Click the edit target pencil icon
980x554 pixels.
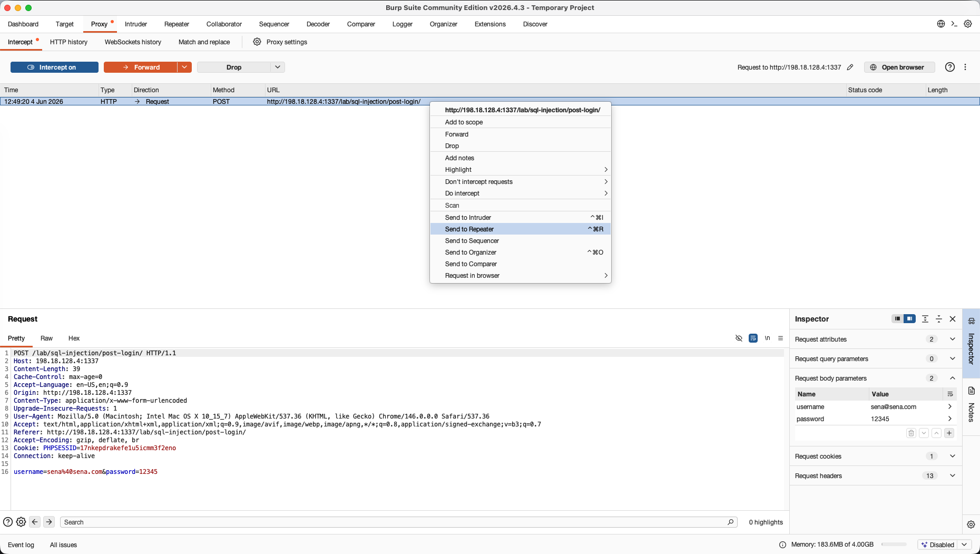850,67
